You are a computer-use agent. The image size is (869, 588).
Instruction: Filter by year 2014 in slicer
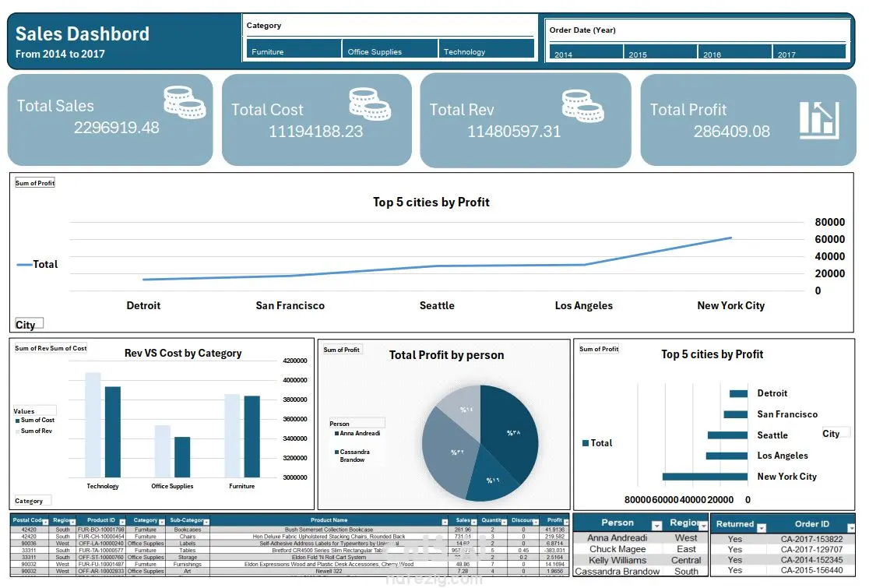click(586, 51)
